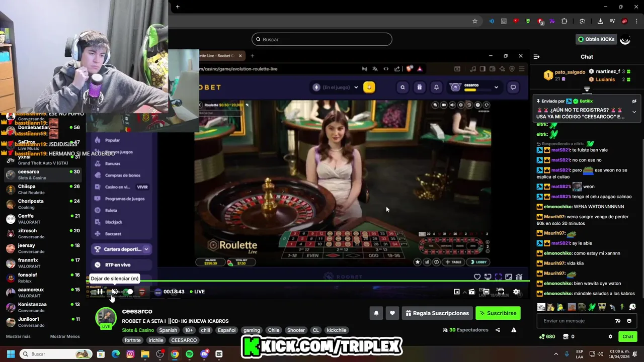Show hidden system tray icons chevron
This screenshot has width=644, height=362.
pos(556,354)
